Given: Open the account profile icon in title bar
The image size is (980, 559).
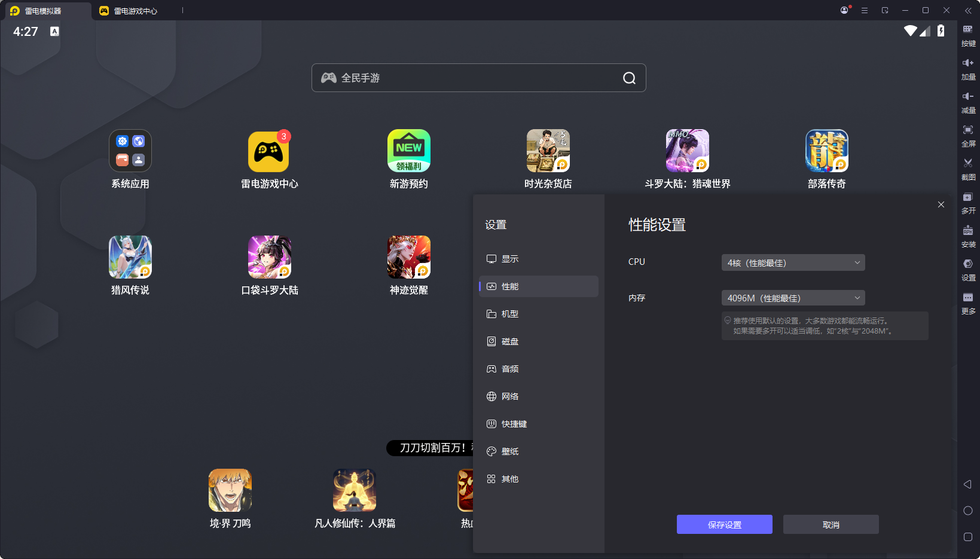Looking at the screenshot, I should (x=844, y=10).
